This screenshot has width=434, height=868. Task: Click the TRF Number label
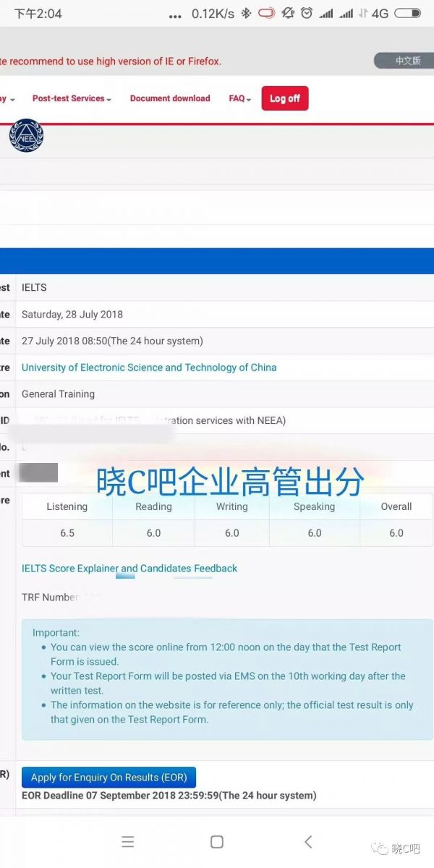point(50,597)
